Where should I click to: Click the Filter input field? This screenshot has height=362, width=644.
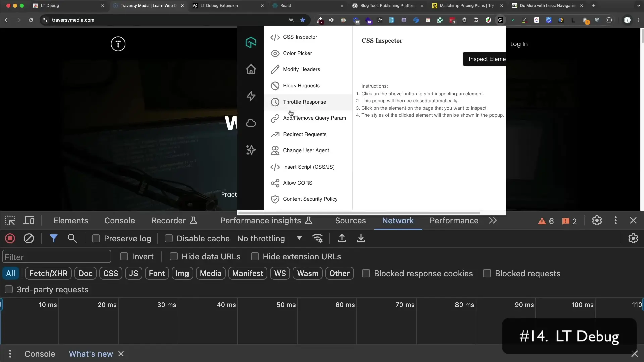coord(57,257)
